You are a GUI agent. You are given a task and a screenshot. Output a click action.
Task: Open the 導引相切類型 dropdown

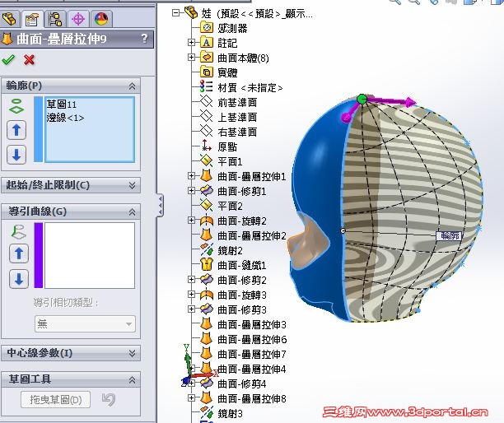click(85, 323)
